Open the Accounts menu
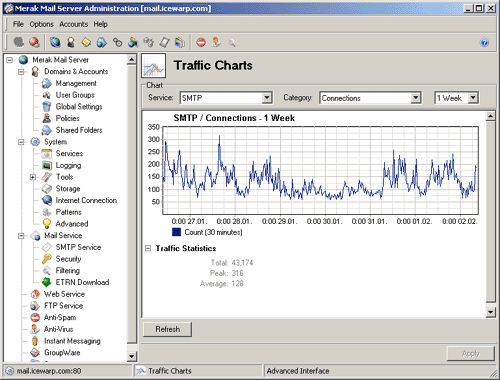The width and height of the screenshot is (500, 380). [x=73, y=24]
